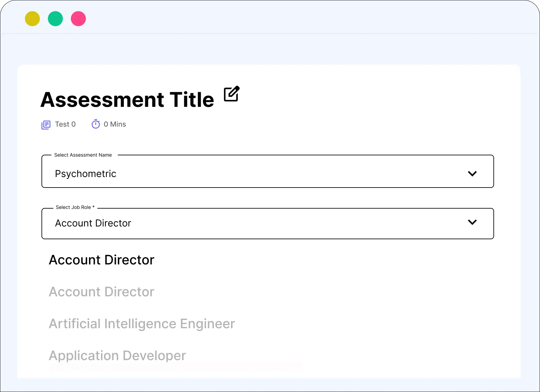The image size is (540, 392).
Task: Click the Account Director value inside job role box
Action: tap(93, 223)
